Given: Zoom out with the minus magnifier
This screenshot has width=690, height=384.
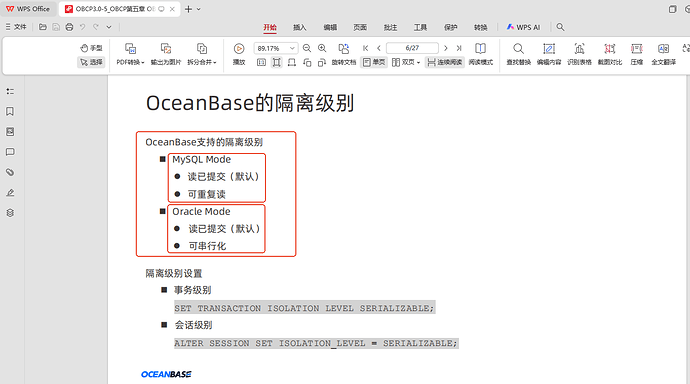Looking at the screenshot, I should 307,48.
